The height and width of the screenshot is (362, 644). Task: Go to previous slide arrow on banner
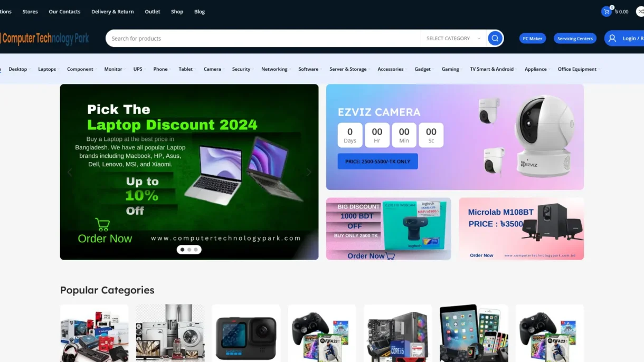(69, 172)
